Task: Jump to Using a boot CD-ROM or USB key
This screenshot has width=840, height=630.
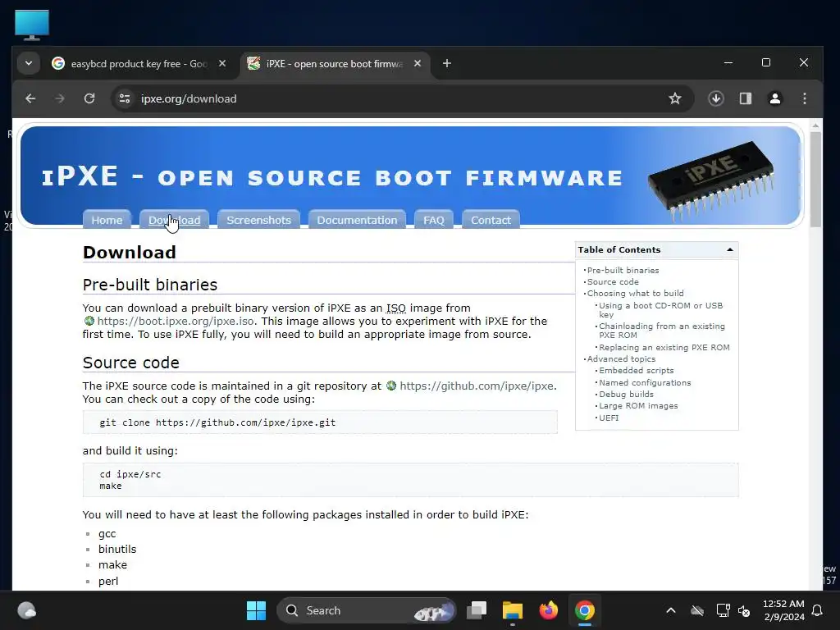Action: (x=660, y=309)
